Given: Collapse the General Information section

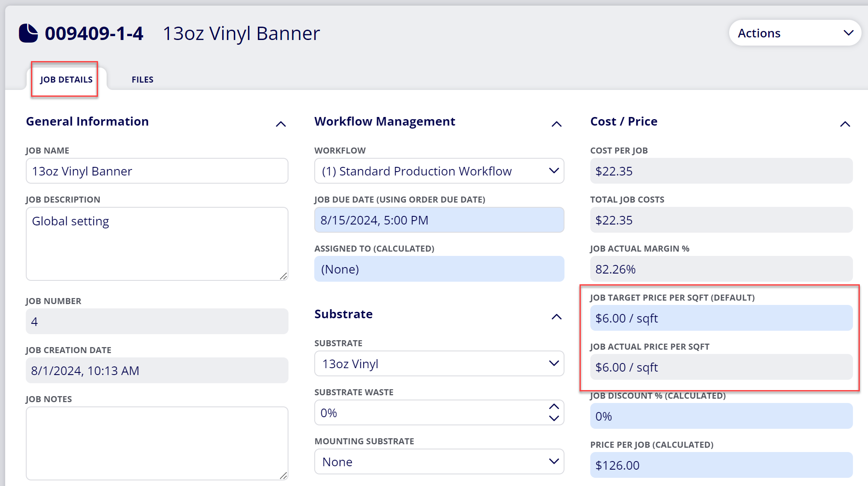Looking at the screenshot, I should click(281, 124).
